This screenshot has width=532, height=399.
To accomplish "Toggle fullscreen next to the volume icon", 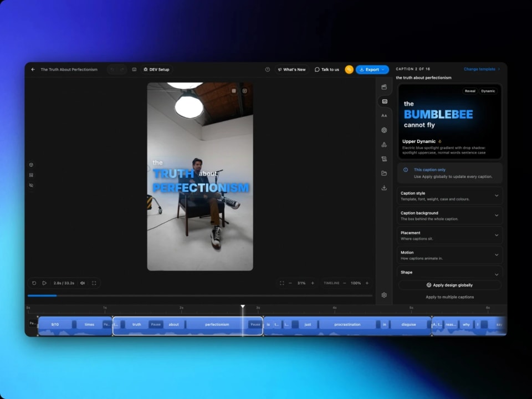I will coord(94,283).
